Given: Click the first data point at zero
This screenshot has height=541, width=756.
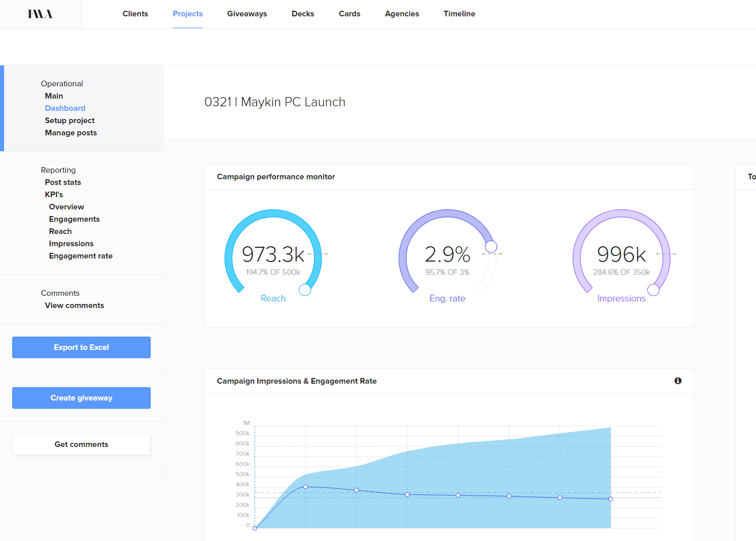Looking at the screenshot, I should pos(255,528).
